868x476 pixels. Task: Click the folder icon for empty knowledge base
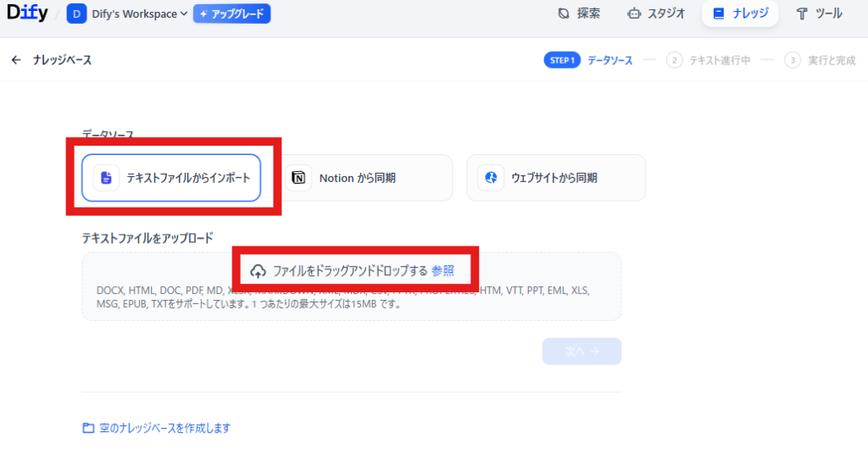(88, 428)
